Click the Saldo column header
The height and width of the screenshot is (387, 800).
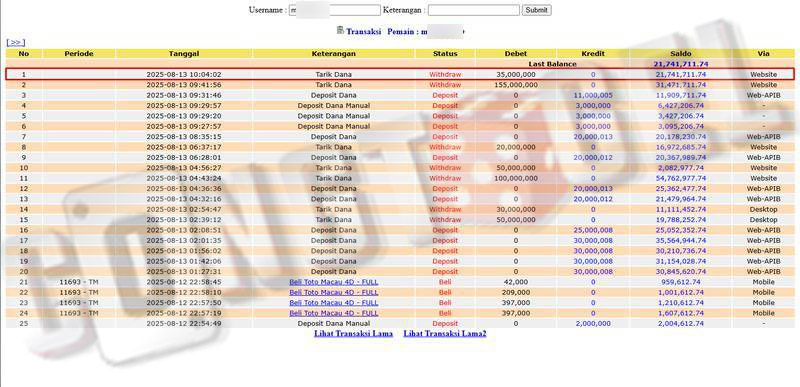click(681, 54)
